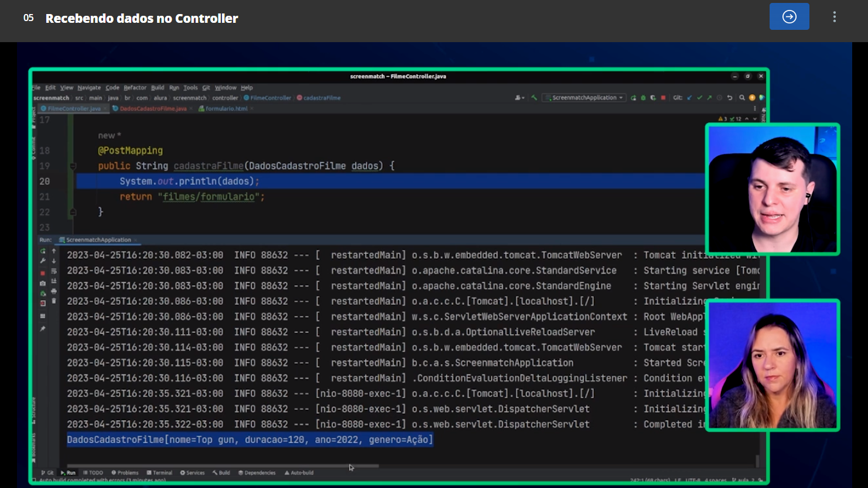Switch to formulario.html editor tab
The height and width of the screenshot is (488, 868).
click(x=225, y=109)
